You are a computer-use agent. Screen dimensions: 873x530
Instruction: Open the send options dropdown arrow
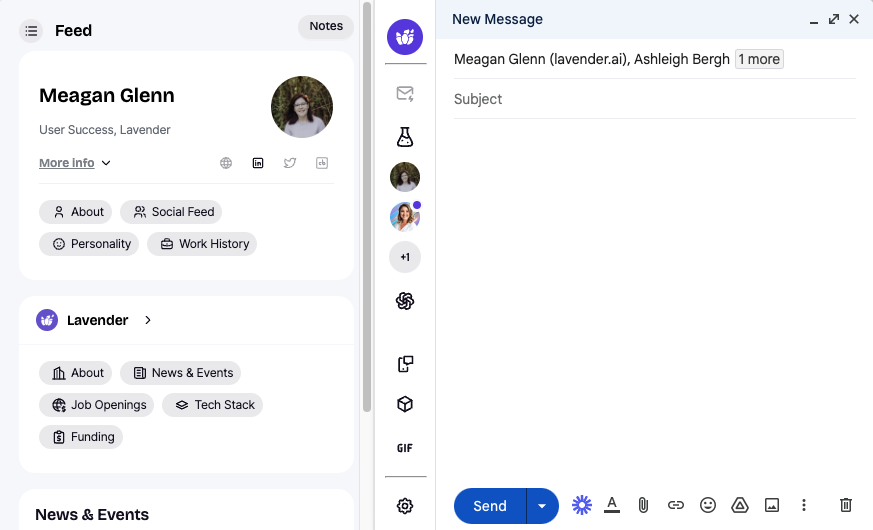(542, 506)
